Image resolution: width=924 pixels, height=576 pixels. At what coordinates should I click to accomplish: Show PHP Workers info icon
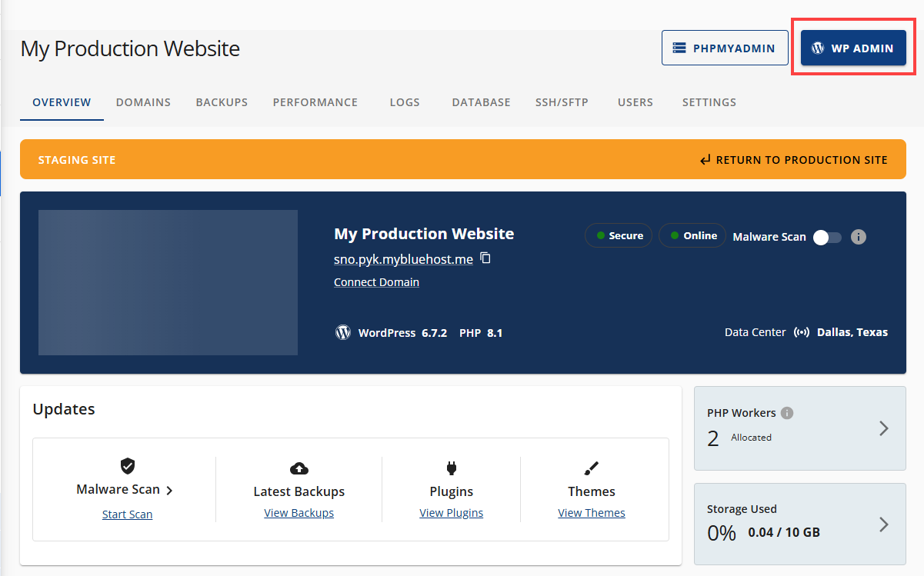click(786, 413)
